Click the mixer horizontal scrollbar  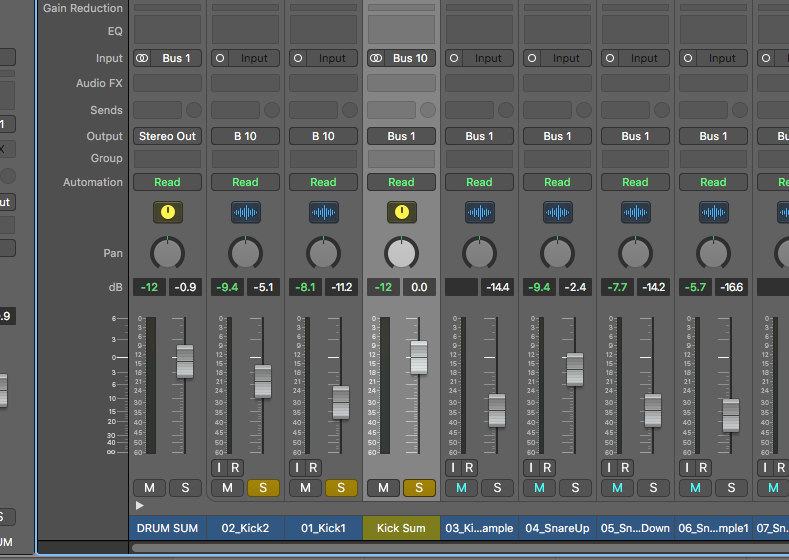460,548
